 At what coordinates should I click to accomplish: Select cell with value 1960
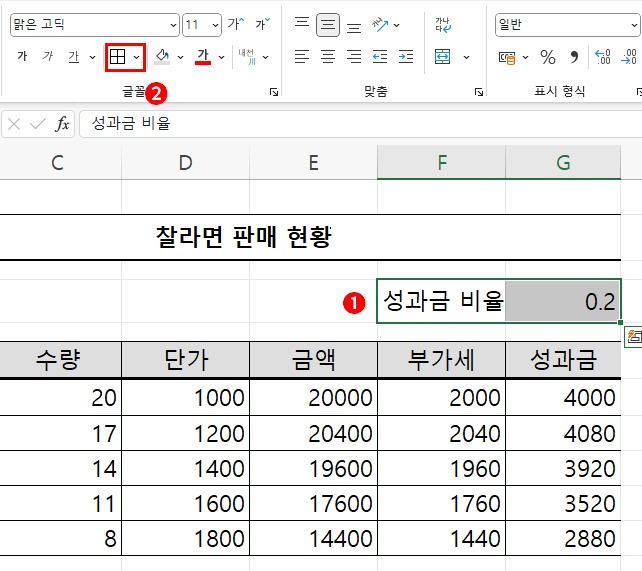pos(441,468)
